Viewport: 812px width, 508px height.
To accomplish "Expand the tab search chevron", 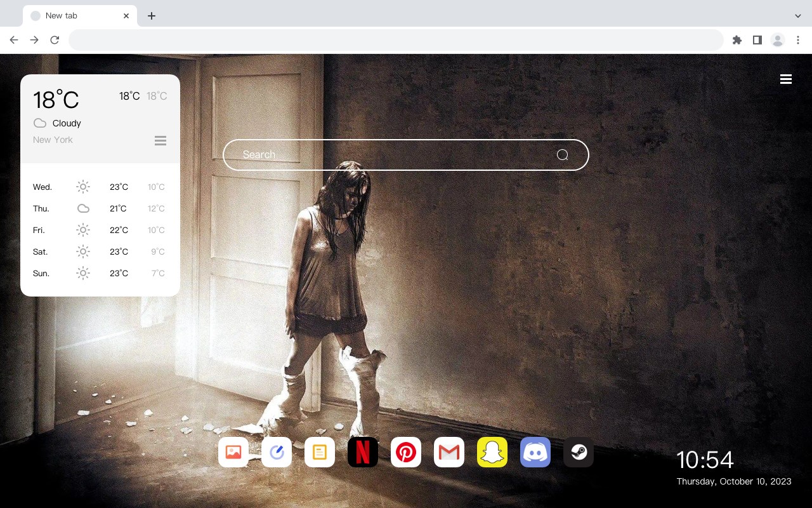I will click(798, 16).
